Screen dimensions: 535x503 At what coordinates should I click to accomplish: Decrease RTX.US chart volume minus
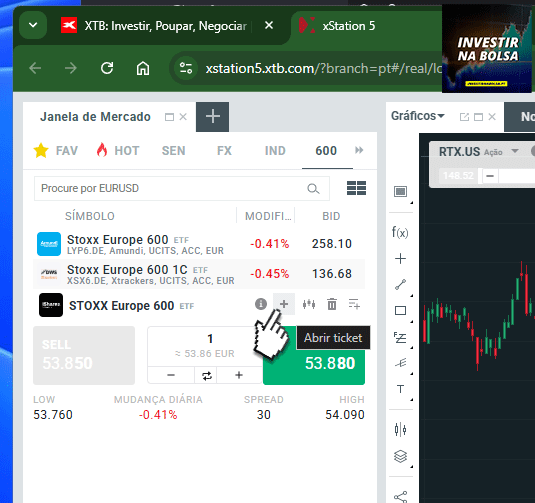(490, 176)
